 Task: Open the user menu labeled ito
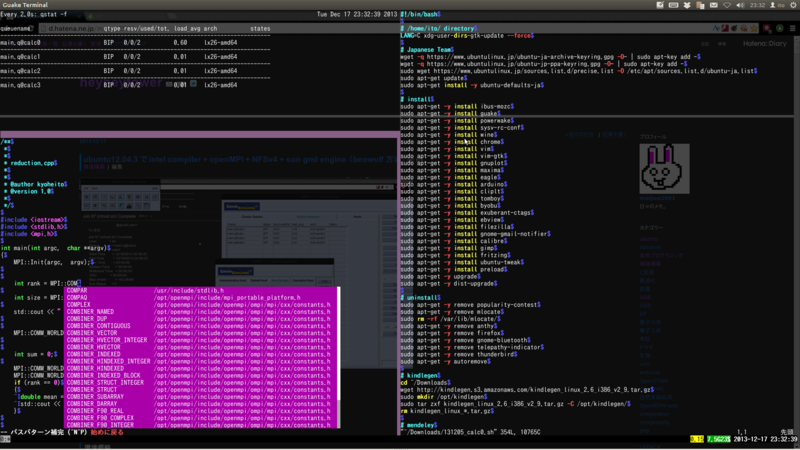[x=778, y=5]
